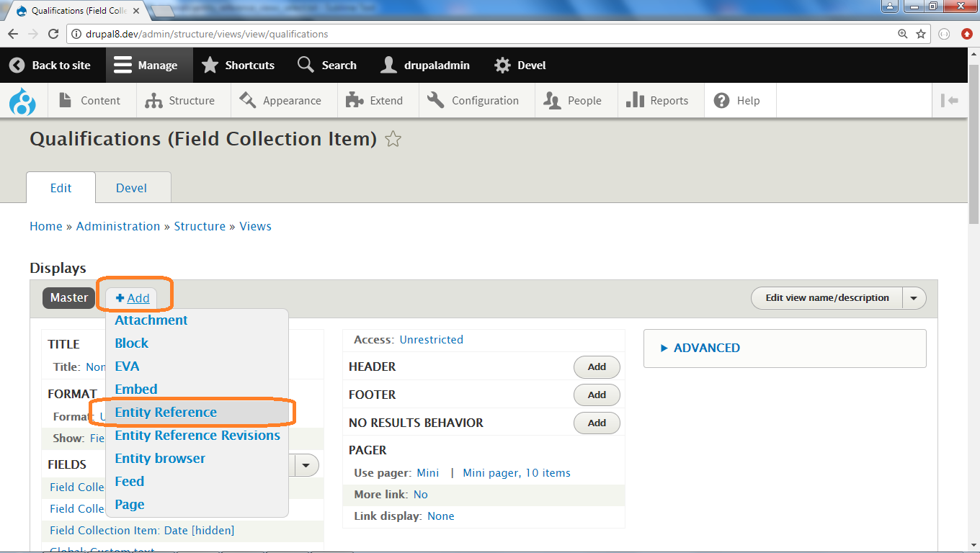The height and width of the screenshot is (553, 980).
Task: Add page to shortcuts via star icon
Action: coord(393,139)
